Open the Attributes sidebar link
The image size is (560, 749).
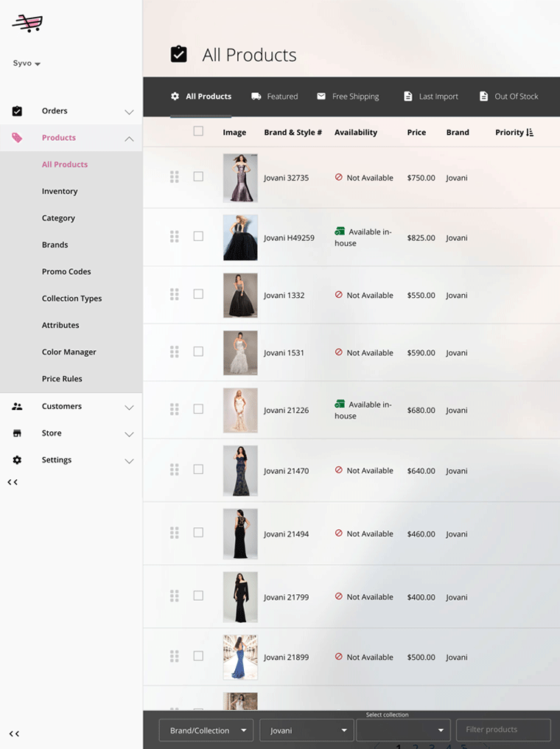[60, 325]
